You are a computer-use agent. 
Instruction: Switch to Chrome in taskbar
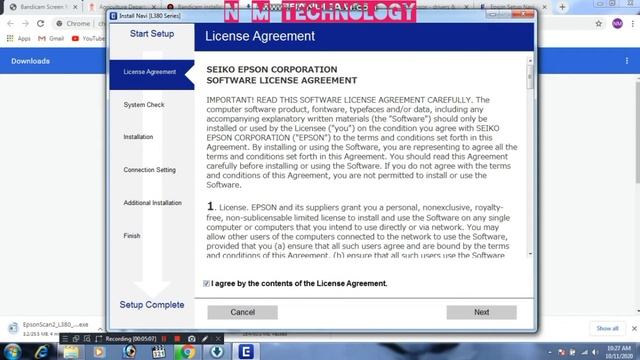pos(188,351)
